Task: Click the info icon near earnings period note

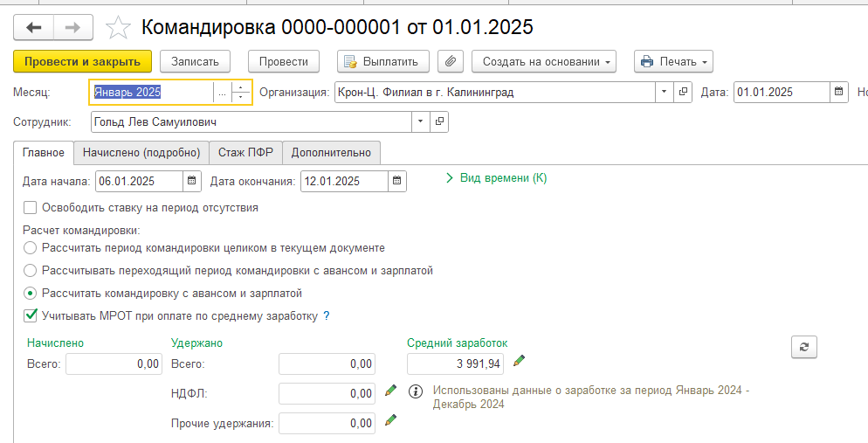Action: (x=415, y=391)
